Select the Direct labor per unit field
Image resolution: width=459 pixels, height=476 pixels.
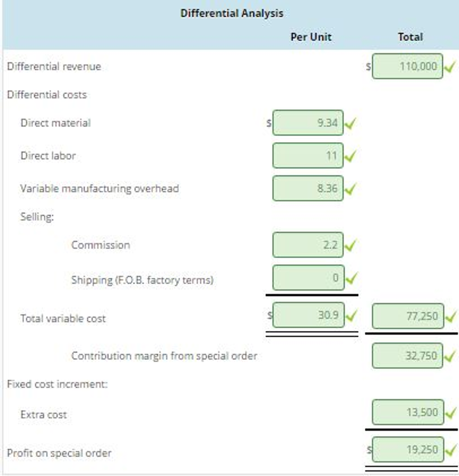(308, 155)
